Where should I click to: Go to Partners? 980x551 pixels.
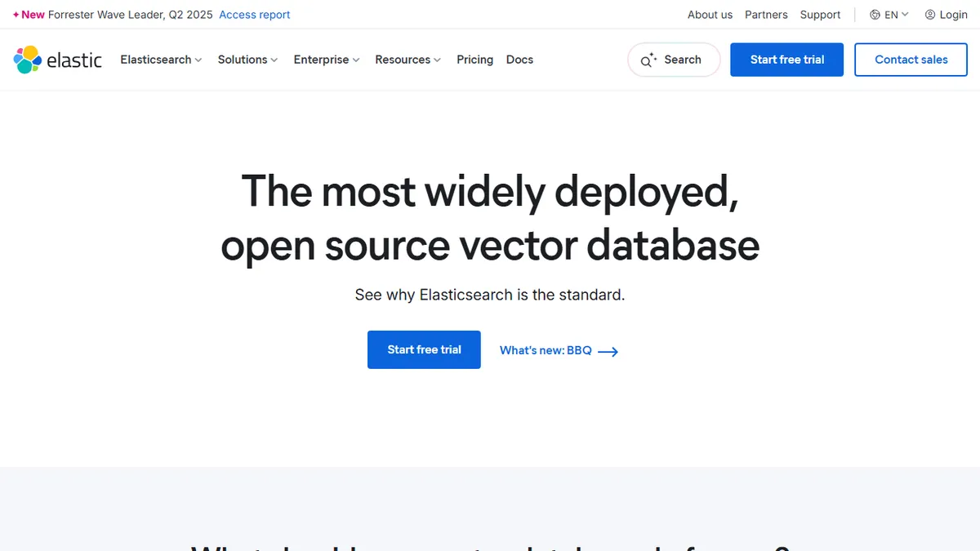(766, 15)
